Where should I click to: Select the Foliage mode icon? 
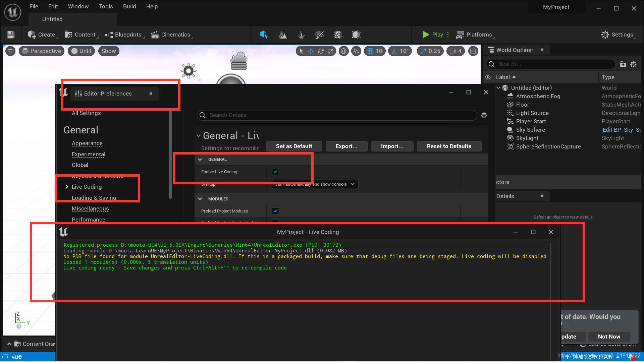301,35
